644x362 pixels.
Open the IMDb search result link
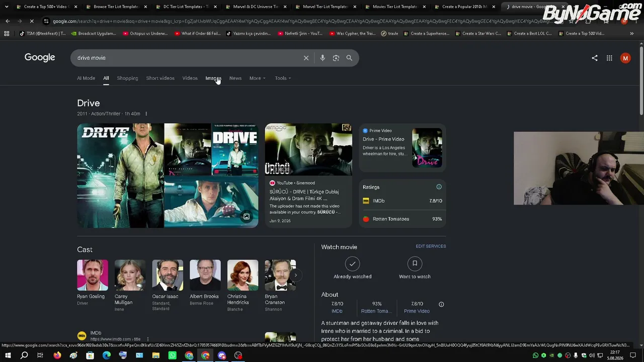(x=115, y=336)
